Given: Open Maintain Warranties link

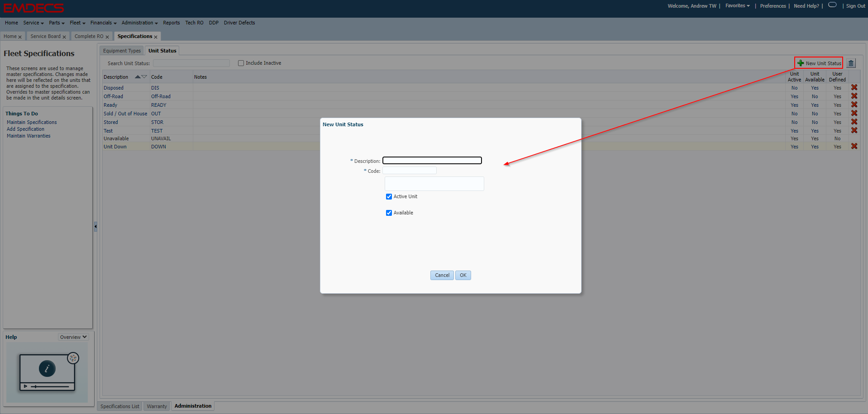Looking at the screenshot, I should 29,136.
